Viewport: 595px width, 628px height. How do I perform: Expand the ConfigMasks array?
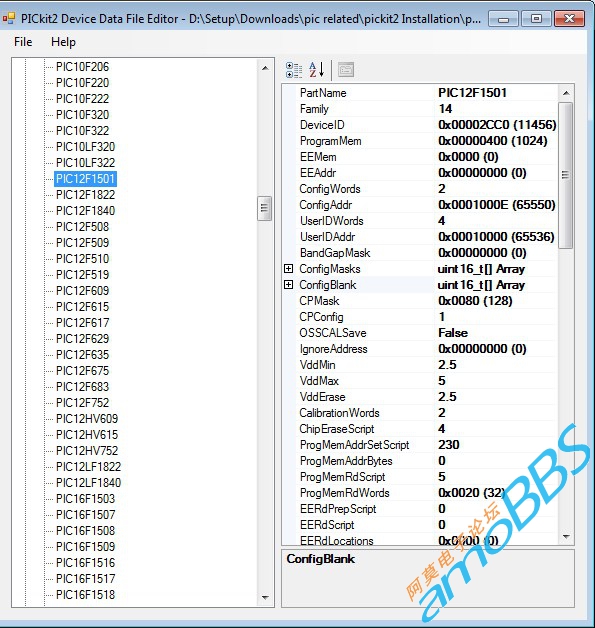pos(288,269)
